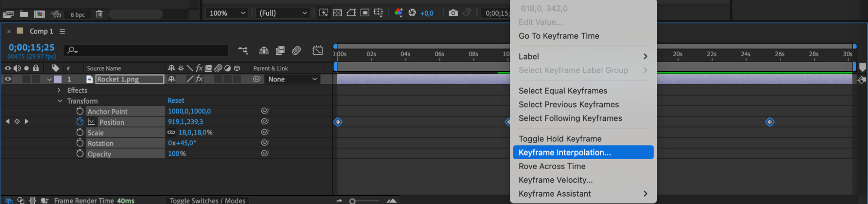The height and width of the screenshot is (204, 868).
Task: Hide the Rocket 1.png layer with eye icon
Action: coord(8,79)
